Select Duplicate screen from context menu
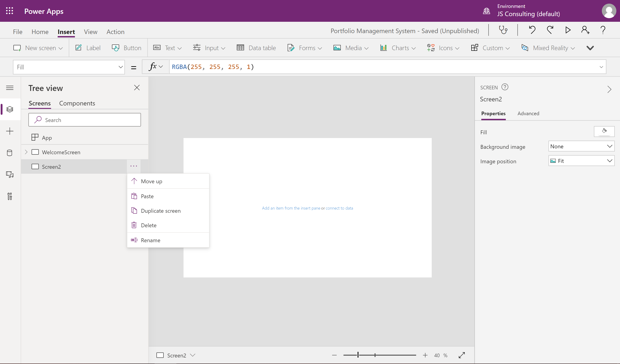This screenshot has height=364, width=620. pos(161,211)
